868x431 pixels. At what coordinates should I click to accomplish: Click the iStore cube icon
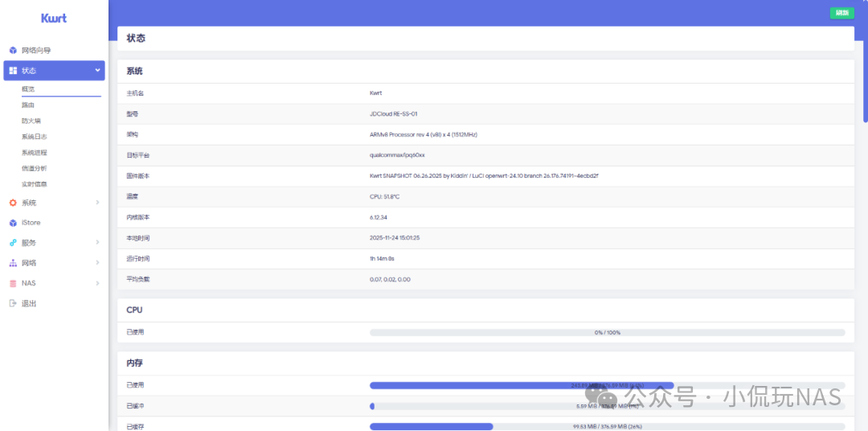pyautogui.click(x=14, y=223)
